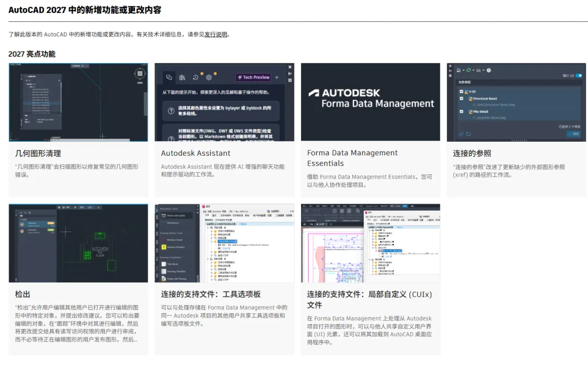Click the checkout KITCHEN drawing thumbnail
Image resolution: width=588 pixels, height=365 pixels.
(78, 243)
